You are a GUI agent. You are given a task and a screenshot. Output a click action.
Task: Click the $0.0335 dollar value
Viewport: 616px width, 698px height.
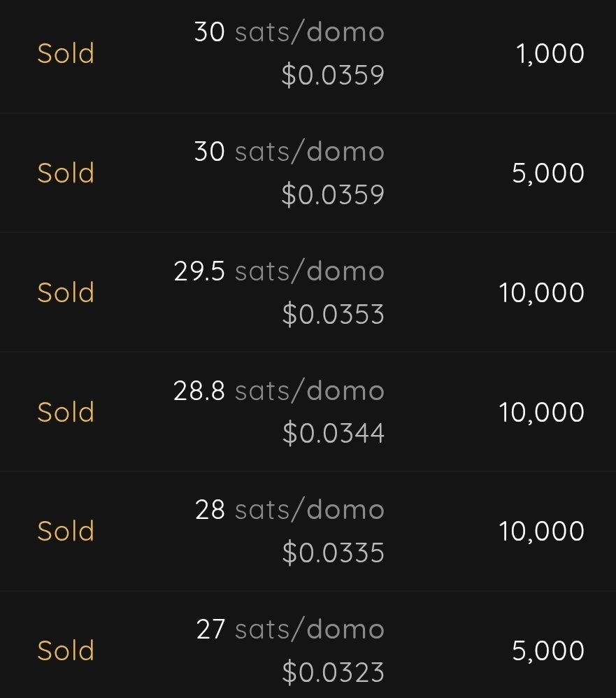[333, 553]
